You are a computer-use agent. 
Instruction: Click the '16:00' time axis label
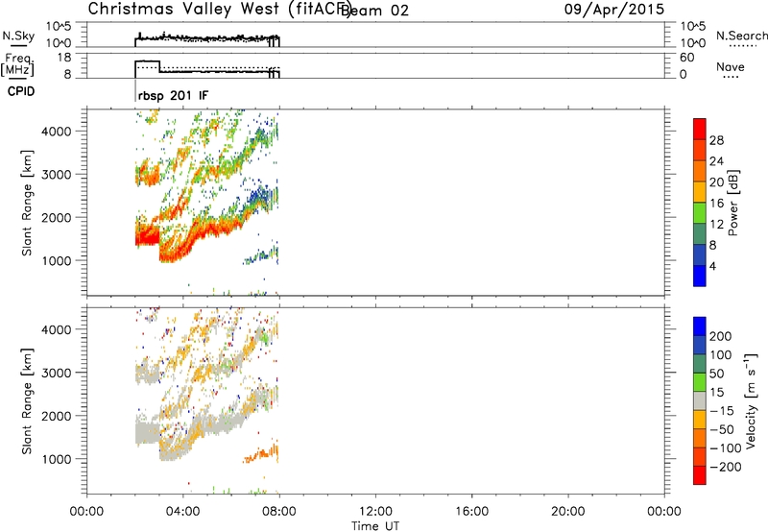(471, 512)
